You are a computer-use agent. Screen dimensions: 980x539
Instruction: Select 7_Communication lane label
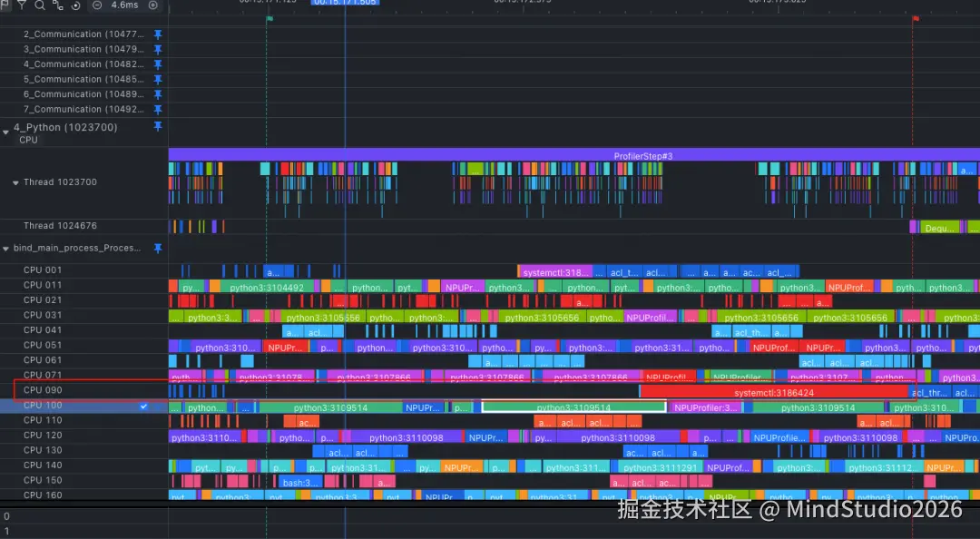click(x=83, y=110)
